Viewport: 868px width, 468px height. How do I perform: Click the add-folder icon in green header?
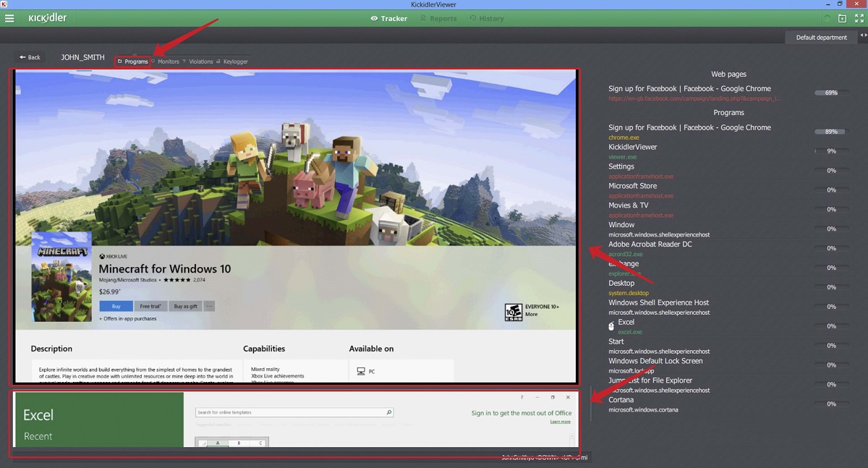tap(842, 18)
